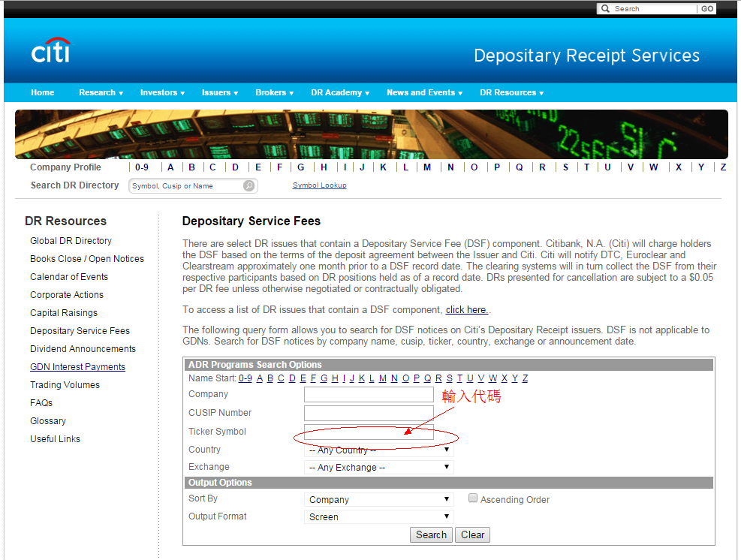
Task: Click letter R in Name Start row
Action: click(438, 378)
